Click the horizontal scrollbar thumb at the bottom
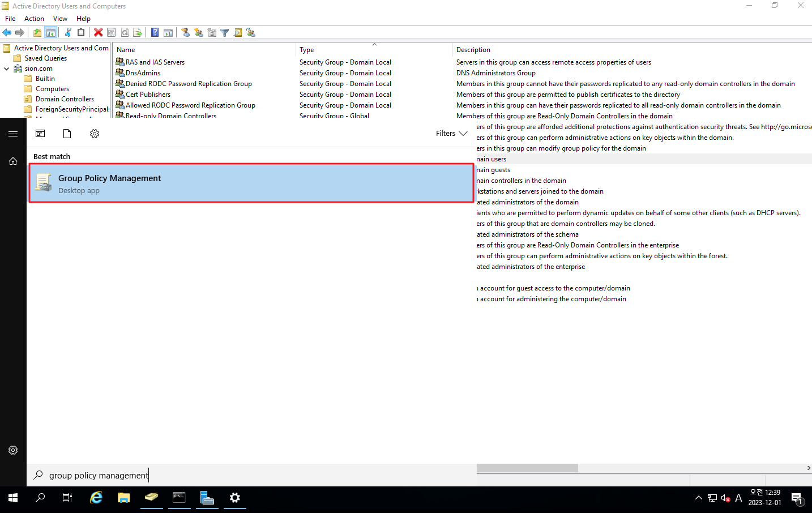 [527, 468]
